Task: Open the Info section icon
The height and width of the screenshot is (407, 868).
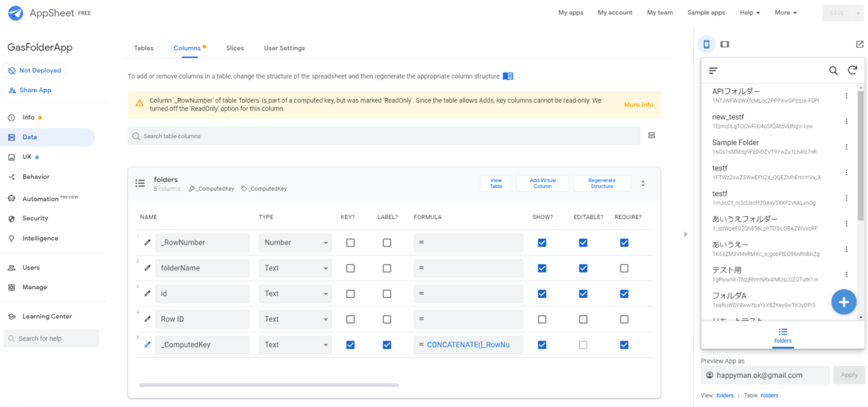Action: tap(12, 117)
